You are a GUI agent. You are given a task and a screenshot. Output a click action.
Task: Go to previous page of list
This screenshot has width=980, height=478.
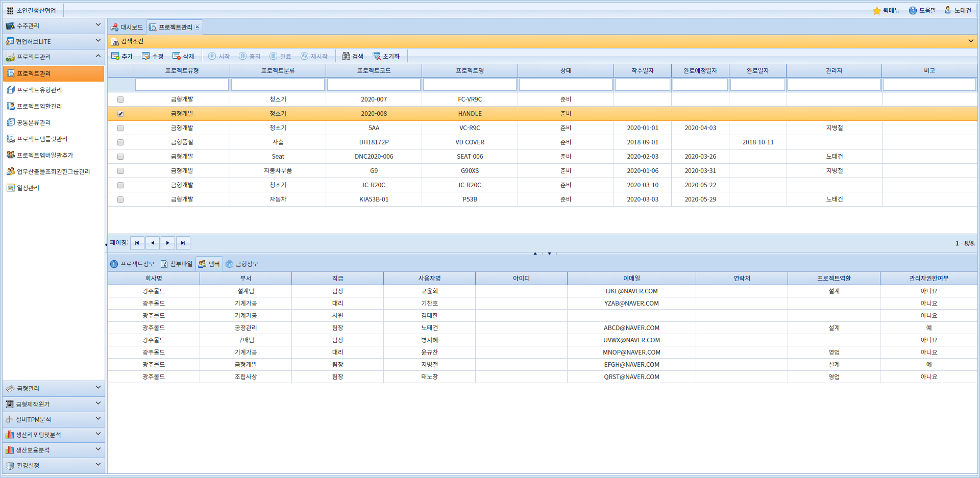[153, 243]
